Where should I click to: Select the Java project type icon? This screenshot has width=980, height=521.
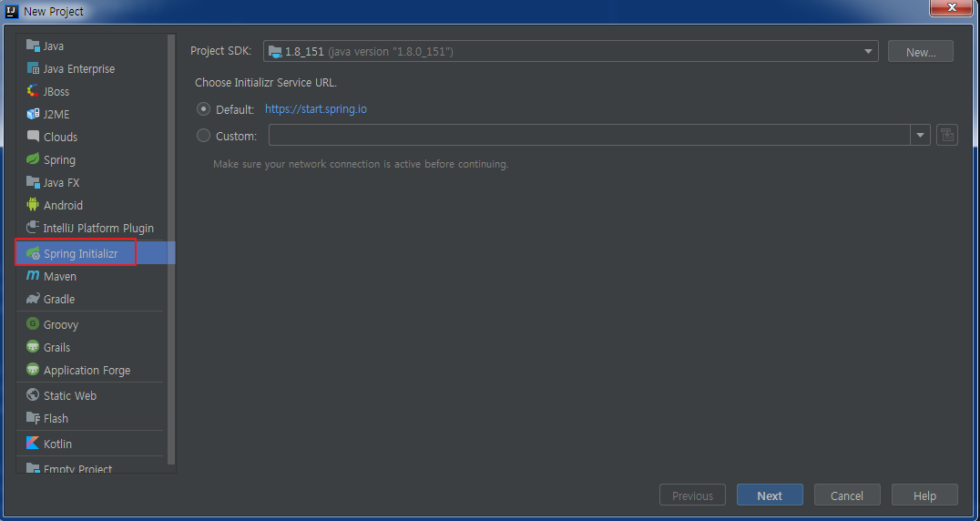(33, 46)
